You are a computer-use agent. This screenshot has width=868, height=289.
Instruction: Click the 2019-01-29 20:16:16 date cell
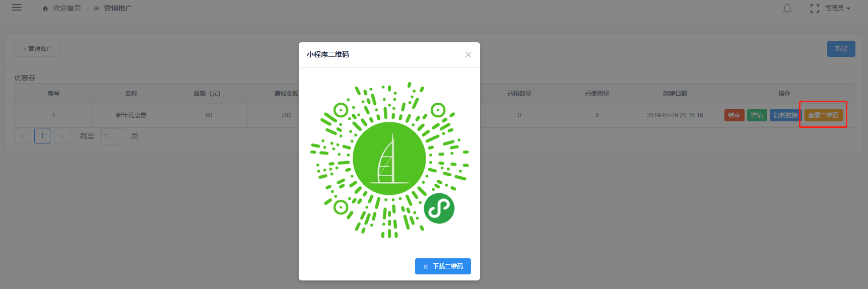point(675,115)
